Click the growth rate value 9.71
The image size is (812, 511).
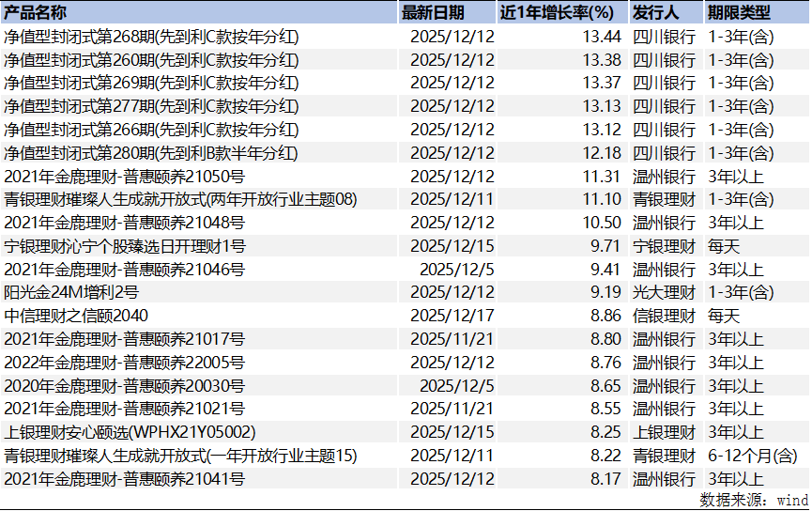605,246
